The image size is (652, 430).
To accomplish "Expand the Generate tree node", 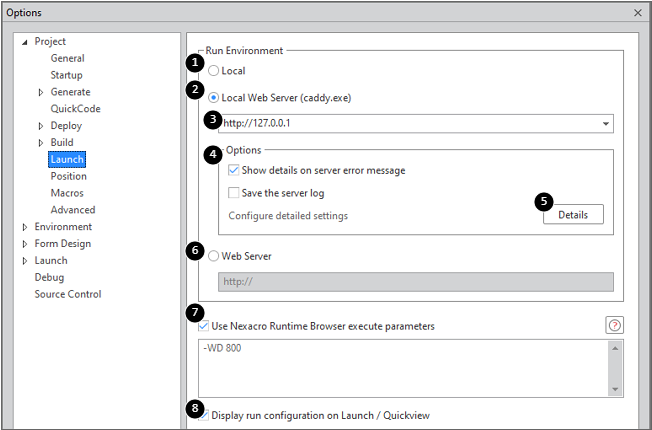I will [x=41, y=92].
